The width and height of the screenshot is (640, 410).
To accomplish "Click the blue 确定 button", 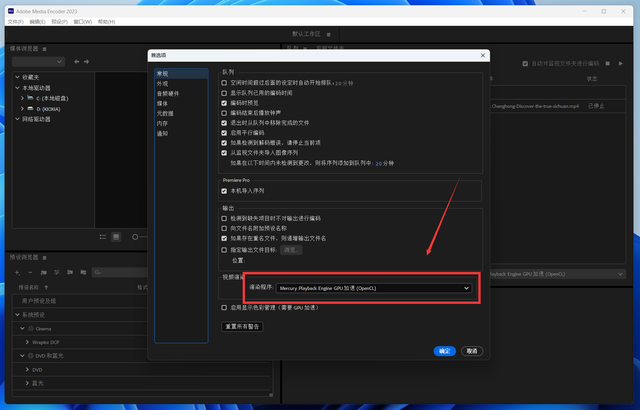I will click(x=444, y=351).
